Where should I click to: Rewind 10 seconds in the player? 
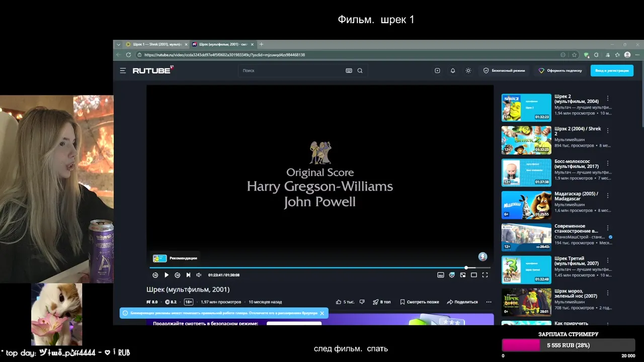point(155,275)
